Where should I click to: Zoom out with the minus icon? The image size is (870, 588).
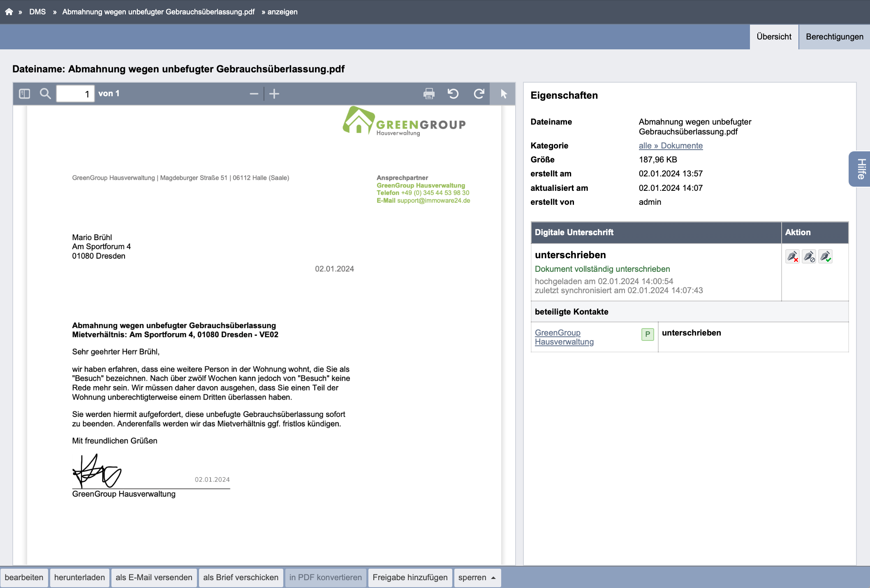tap(254, 94)
